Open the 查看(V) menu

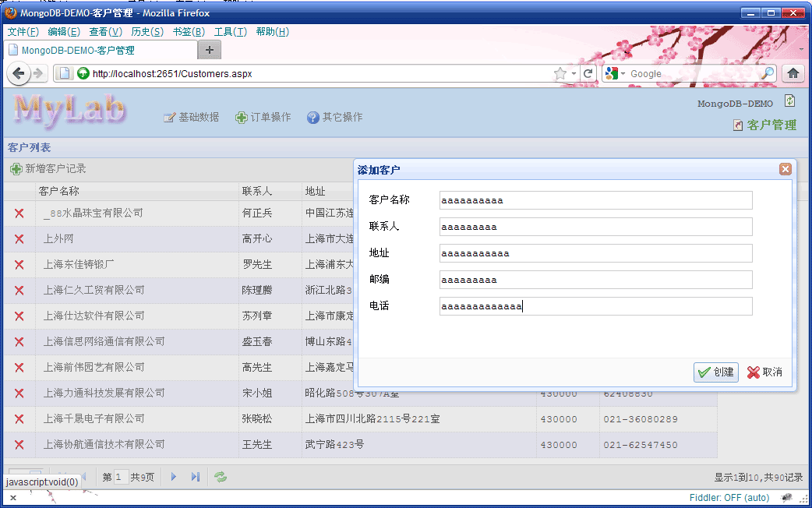106,32
